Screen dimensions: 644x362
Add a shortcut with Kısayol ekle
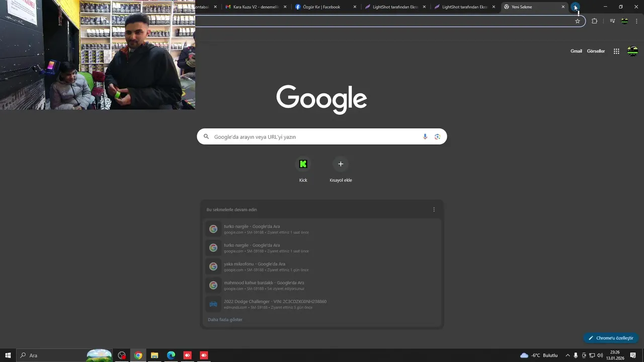click(341, 170)
